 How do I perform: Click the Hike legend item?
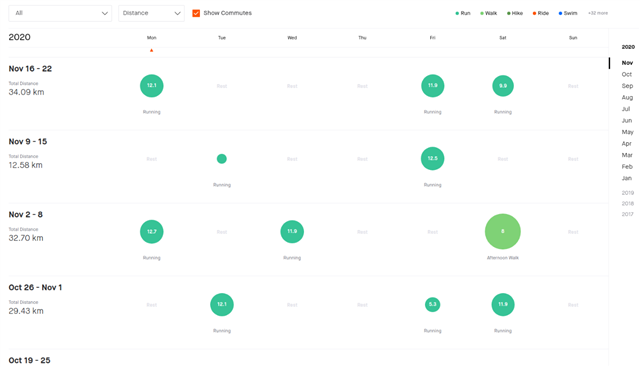515,13
